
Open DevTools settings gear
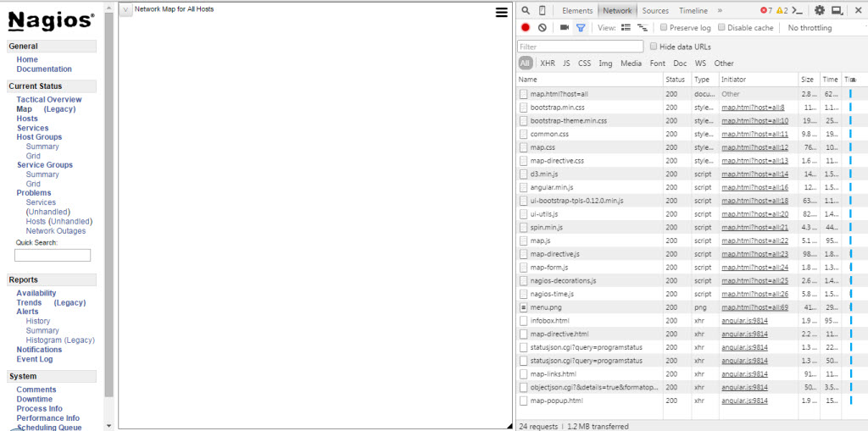click(x=819, y=11)
